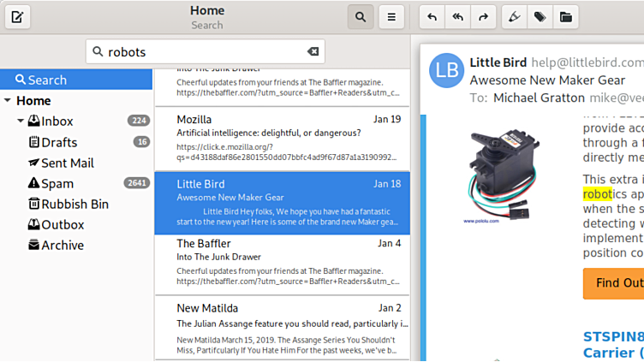Click the Reply arrow icon

[432, 17]
